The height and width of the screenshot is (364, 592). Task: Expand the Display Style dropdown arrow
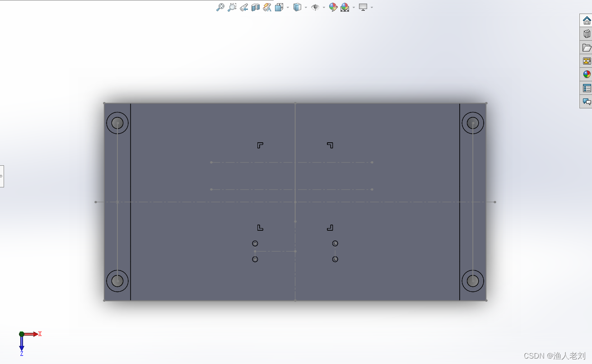(x=306, y=7)
